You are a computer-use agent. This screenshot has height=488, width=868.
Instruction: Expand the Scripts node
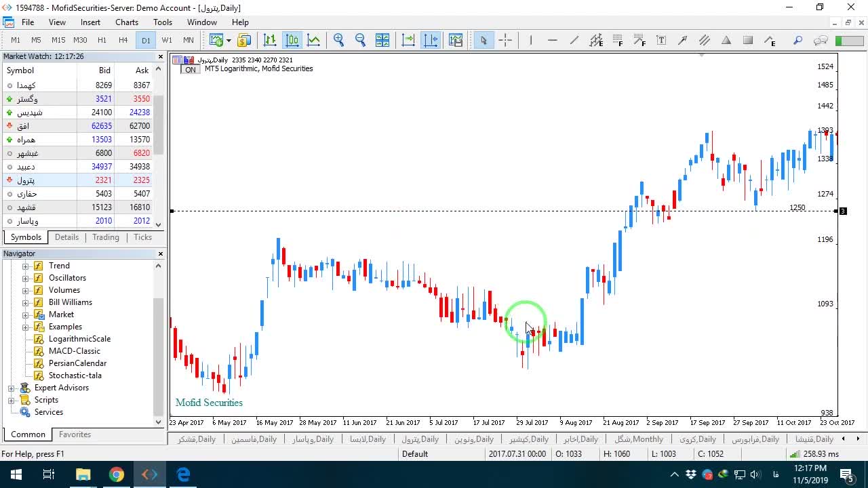(x=12, y=400)
